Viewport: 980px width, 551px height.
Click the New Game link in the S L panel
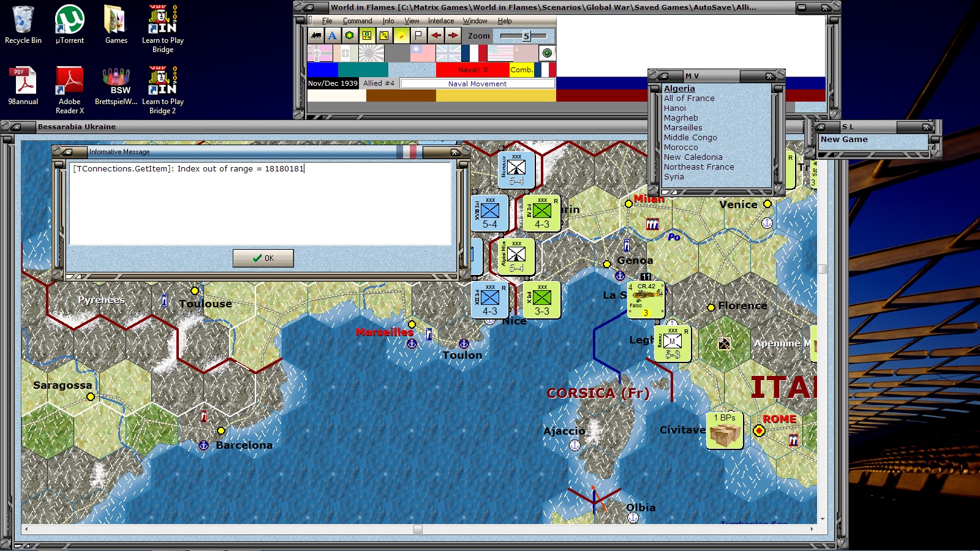(844, 140)
